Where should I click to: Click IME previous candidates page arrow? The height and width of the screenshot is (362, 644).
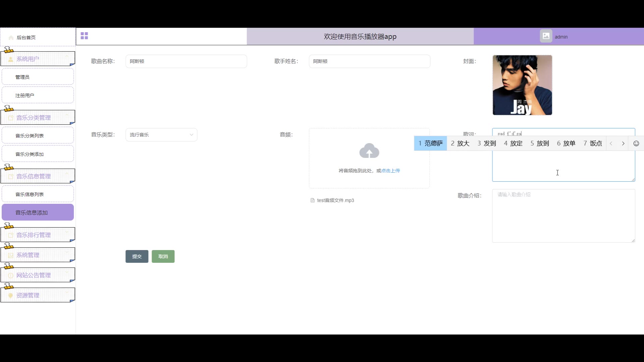click(x=611, y=143)
